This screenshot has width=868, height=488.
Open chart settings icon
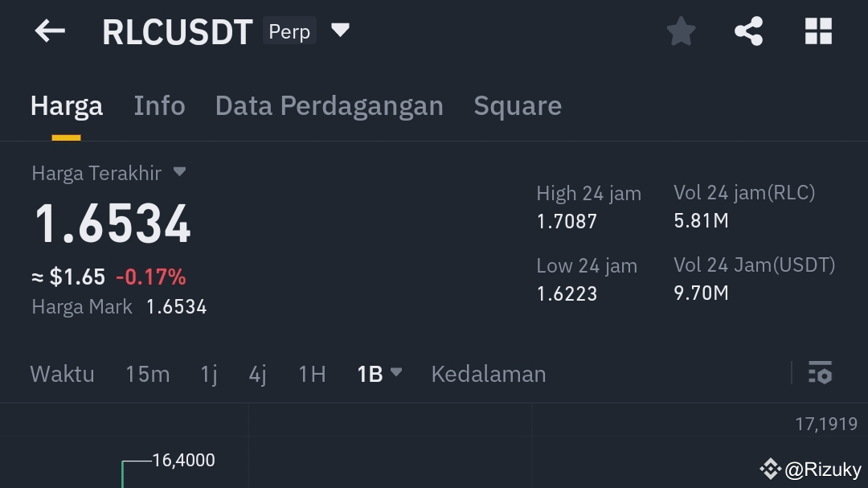point(820,373)
